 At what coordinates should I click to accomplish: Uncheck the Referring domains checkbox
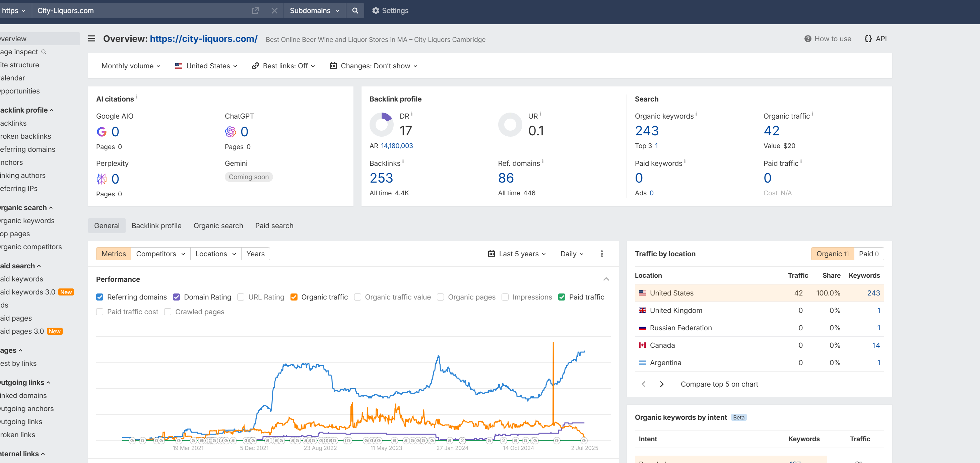[100, 297]
